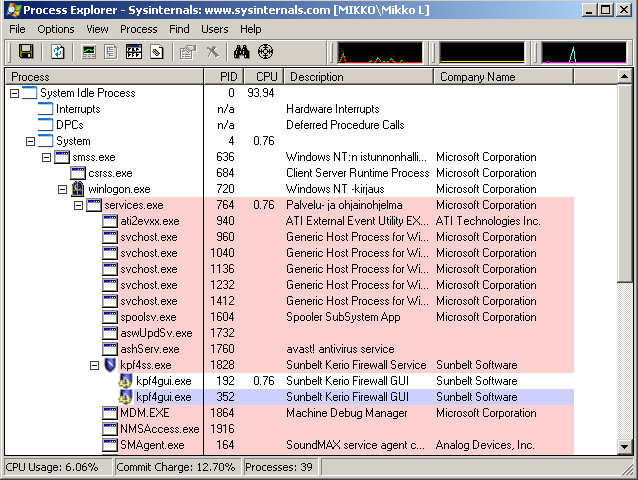Select the crosshair Find Window target
This screenshot has width=638, height=480.
click(265, 52)
